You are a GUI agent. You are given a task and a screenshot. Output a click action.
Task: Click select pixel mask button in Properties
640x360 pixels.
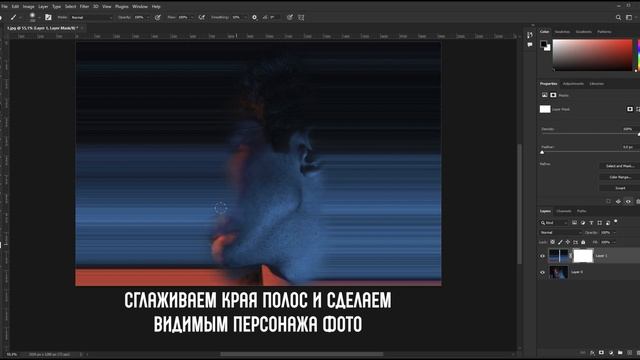[630, 109]
